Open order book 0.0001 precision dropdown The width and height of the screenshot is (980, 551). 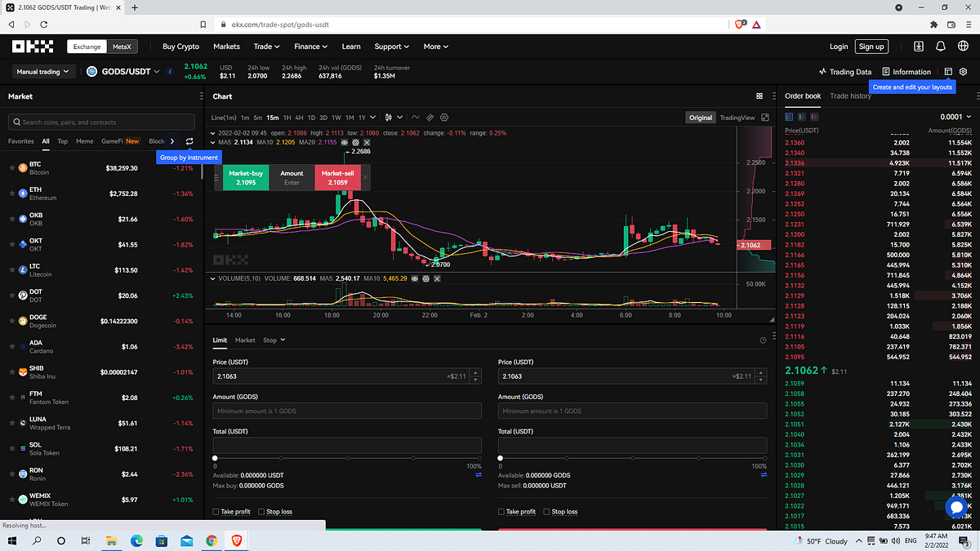(955, 117)
